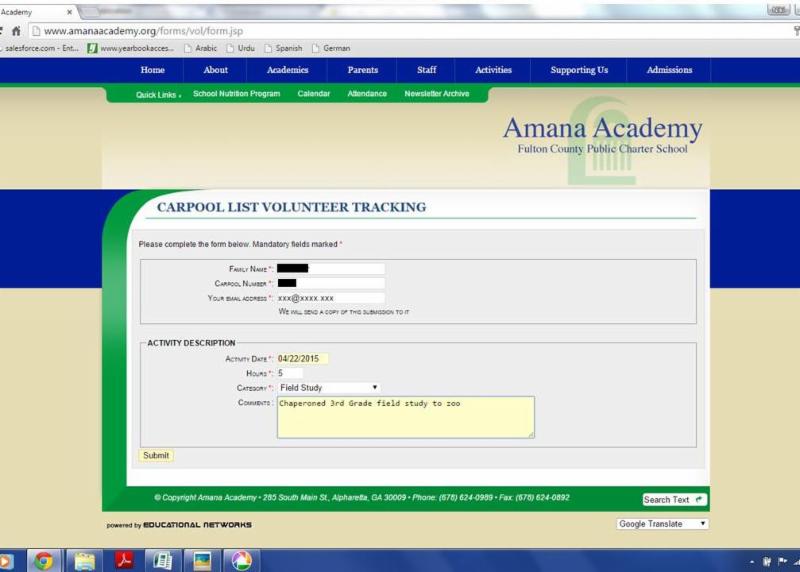Viewport: 800px width, 572px height.
Task: Open Google Chrome from the taskbar
Action: pyautogui.click(x=43, y=560)
